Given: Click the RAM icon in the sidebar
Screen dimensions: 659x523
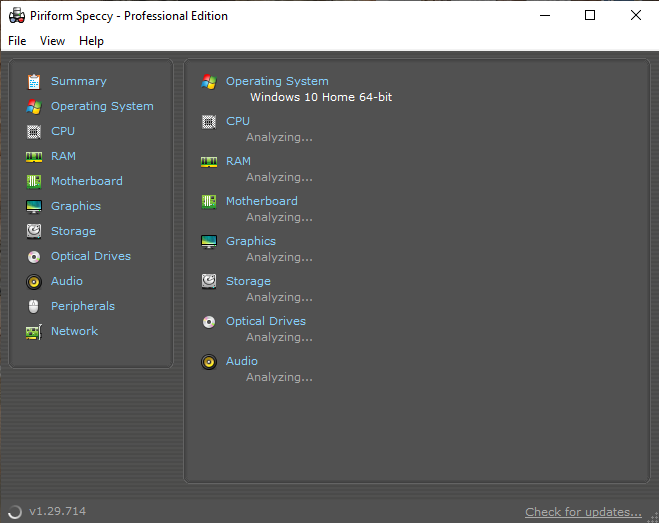Looking at the screenshot, I should (34, 156).
